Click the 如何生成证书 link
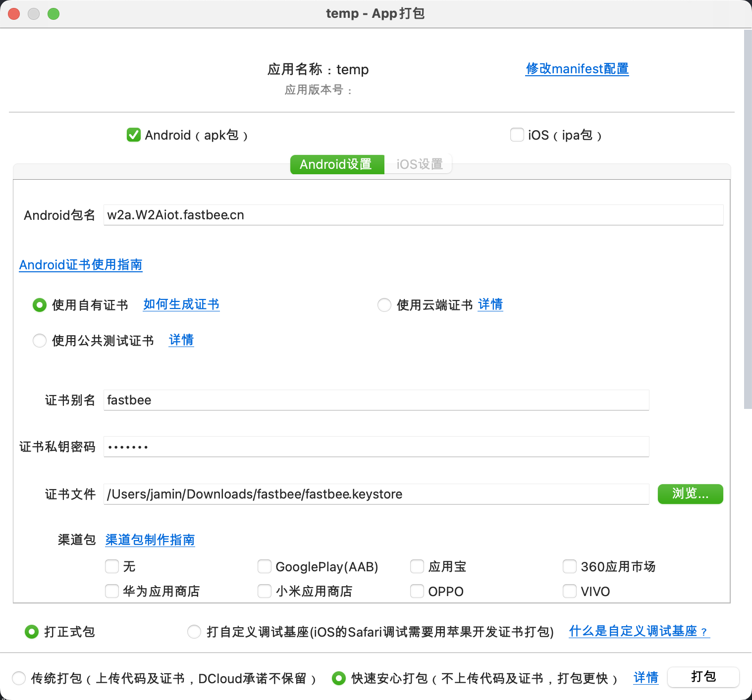 coord(181,304)
